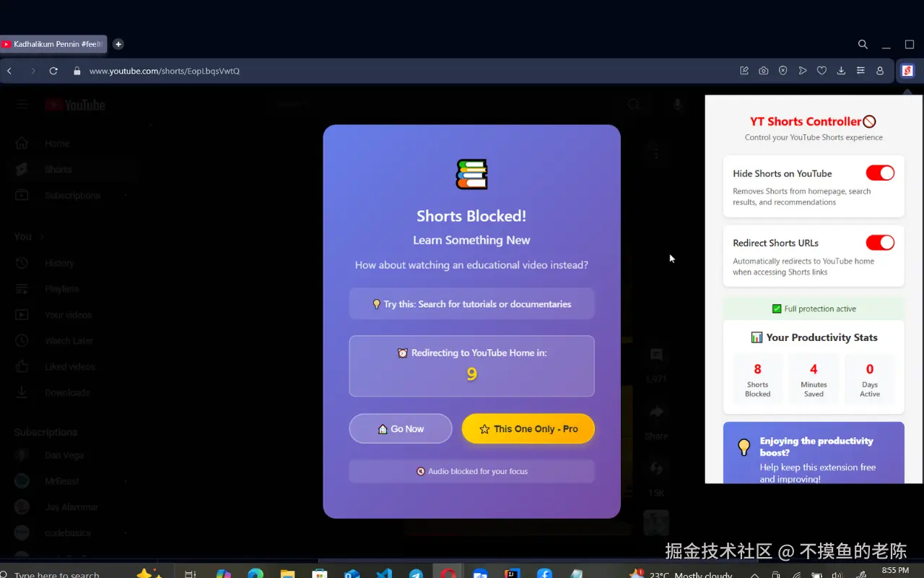Click the camera snapshot icon
924x578 pixels.
click(x=764, y=71)
